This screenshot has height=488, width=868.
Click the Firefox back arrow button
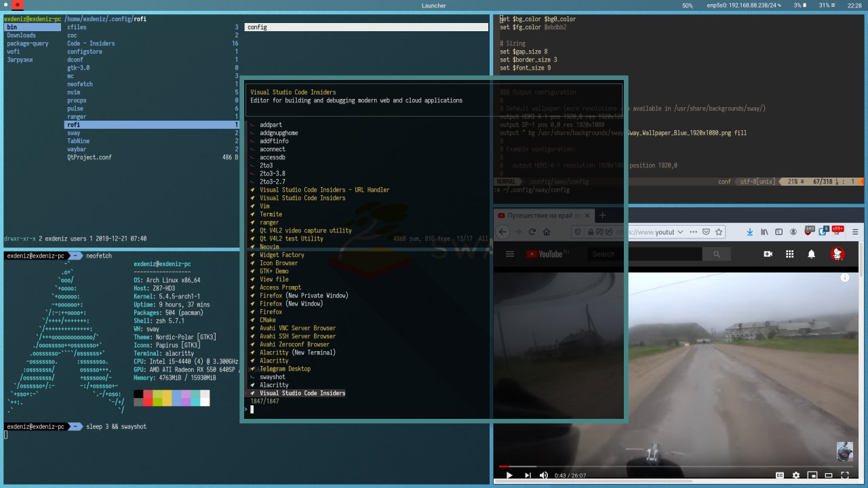[502, 232]
